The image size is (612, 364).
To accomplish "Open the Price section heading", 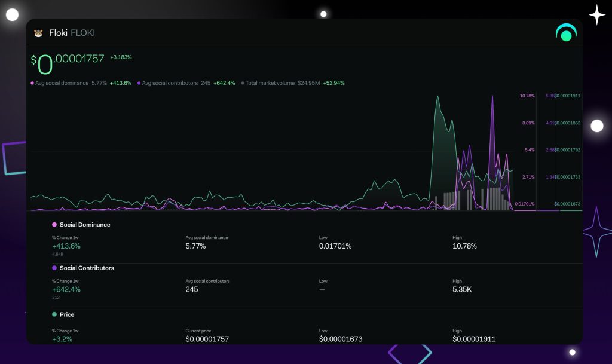I will [67, 314].
